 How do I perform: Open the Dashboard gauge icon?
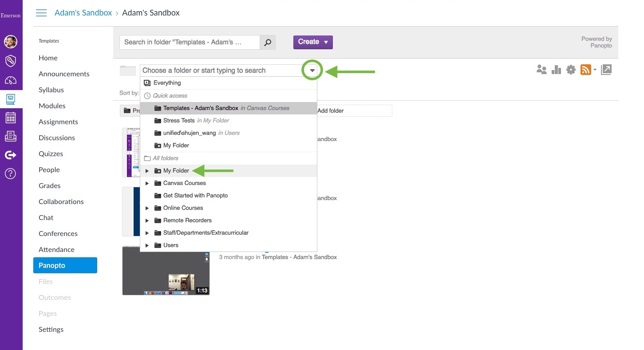click(x=11, y=80)
